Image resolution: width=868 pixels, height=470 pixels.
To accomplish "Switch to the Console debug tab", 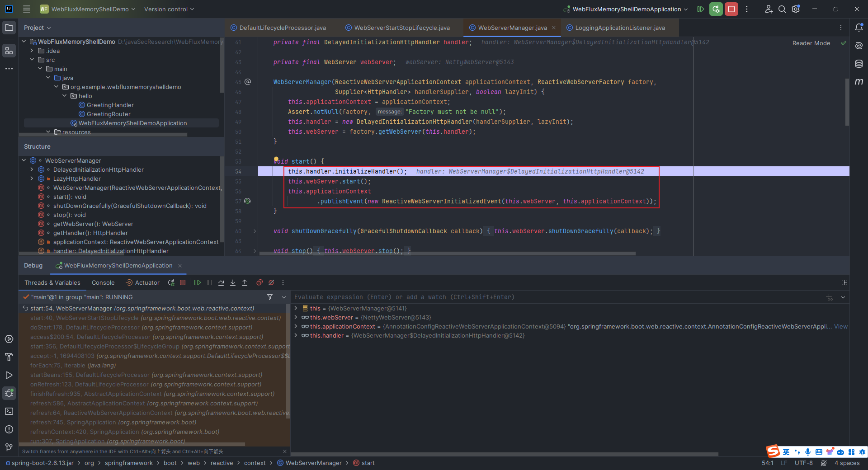I will pyautogui.click(x=103, y=282).
